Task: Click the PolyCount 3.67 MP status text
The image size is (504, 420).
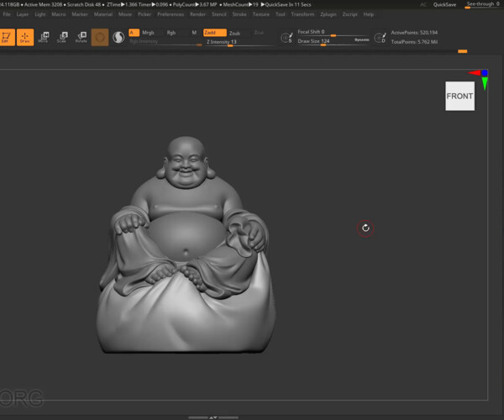Action: pos(195,4)
